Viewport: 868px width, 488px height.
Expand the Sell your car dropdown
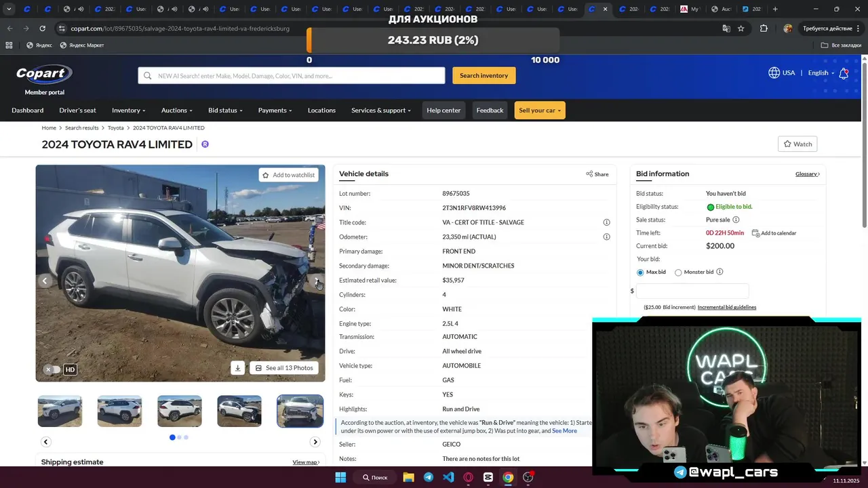(x=540, y=110)
